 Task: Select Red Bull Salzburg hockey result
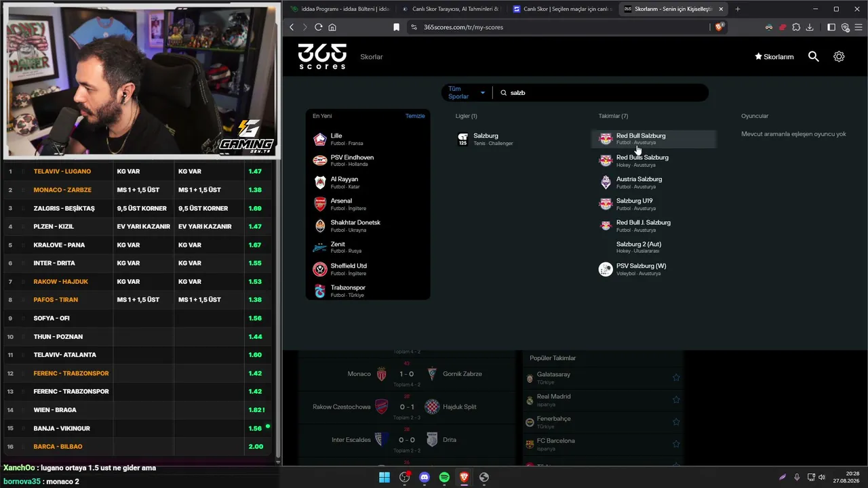click(x=654, y=161)
